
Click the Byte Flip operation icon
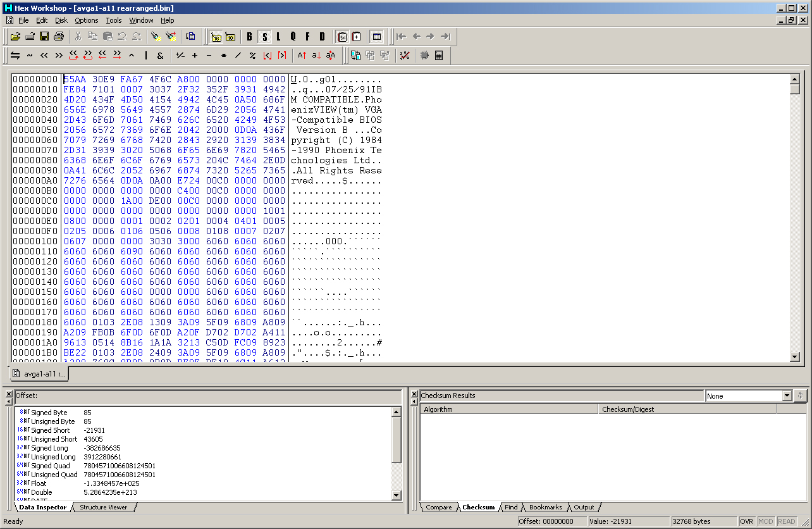(x=15, y=56)
